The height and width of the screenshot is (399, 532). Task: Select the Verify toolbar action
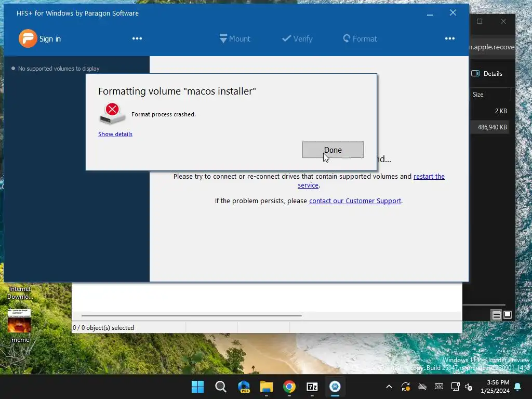click(x=297, y=38)
